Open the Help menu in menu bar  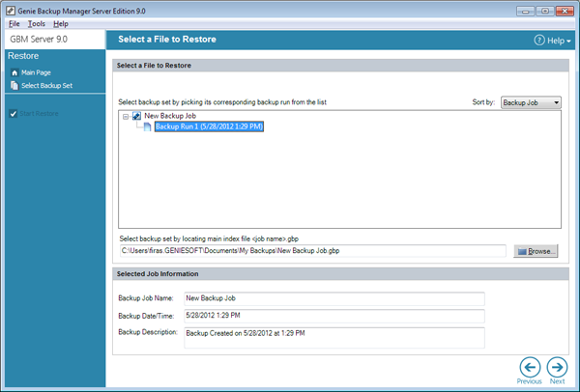click(x=61, y=24)
